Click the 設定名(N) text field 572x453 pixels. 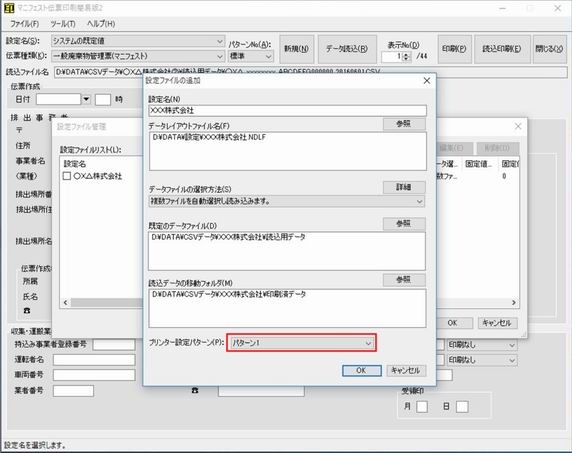[287, 111]
